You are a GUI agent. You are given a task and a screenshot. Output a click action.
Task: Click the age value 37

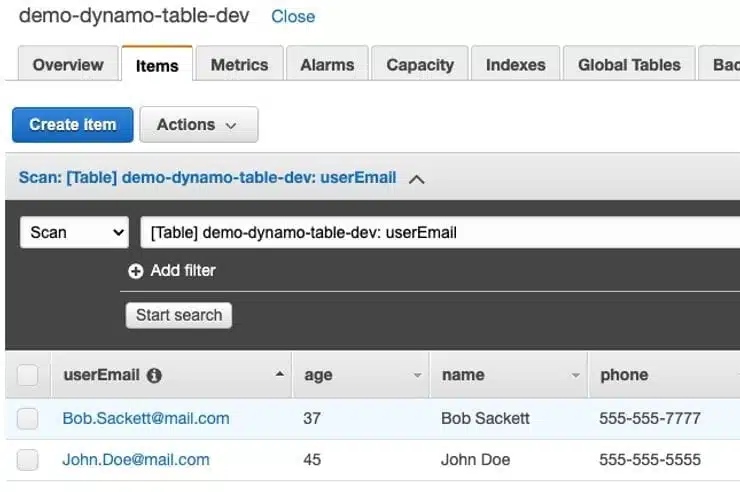pos(312,418)
